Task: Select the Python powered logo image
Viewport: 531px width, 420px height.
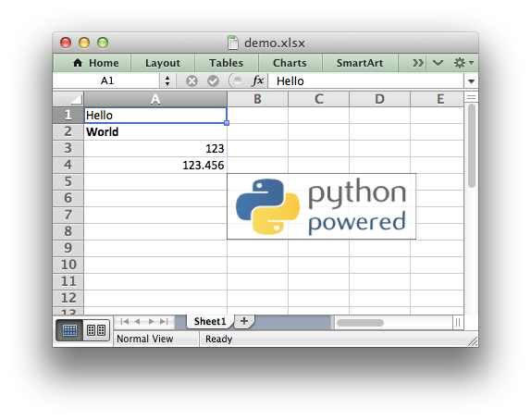Action: (321, 206)
